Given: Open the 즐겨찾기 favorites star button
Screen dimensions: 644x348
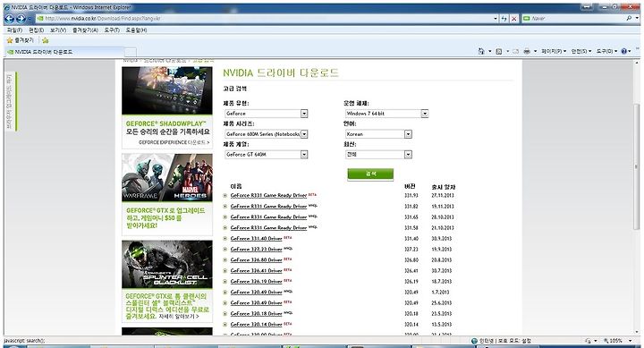Looking at the screenshot, I should tap(20, 40).
